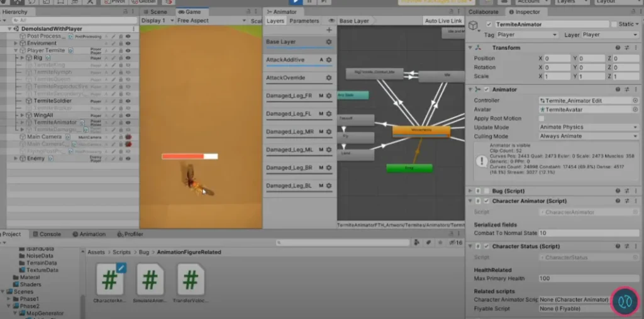Toggle Animator eye visibility icon beside Parameters
Viewport: 644px width, 319px height.
point(331,21)
